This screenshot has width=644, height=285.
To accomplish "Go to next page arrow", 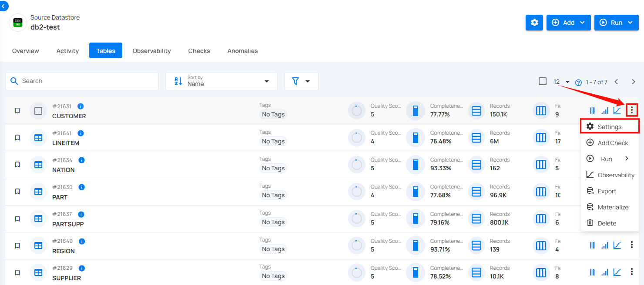I will coord(634,82).
